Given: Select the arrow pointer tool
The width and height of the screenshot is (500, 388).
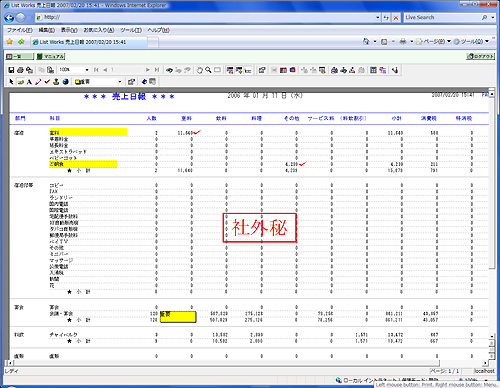Looking at the screenshot, I should point(11,81).
